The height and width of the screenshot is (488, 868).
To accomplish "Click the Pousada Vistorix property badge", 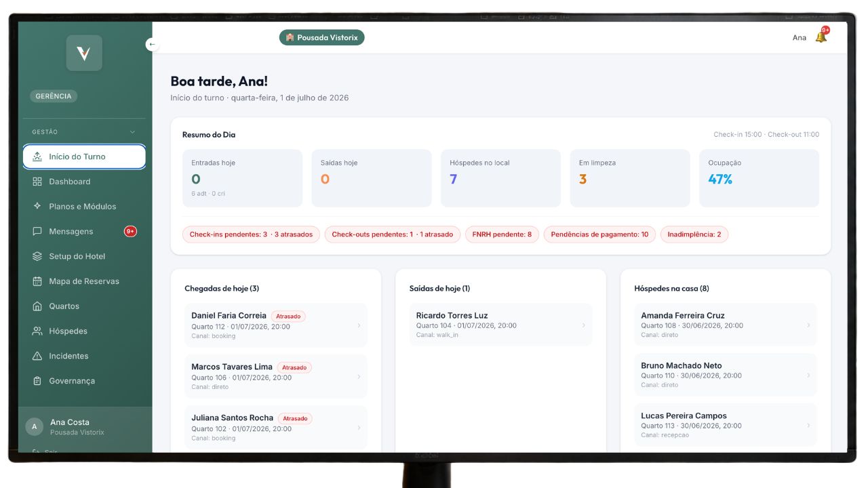I will 321,38.
